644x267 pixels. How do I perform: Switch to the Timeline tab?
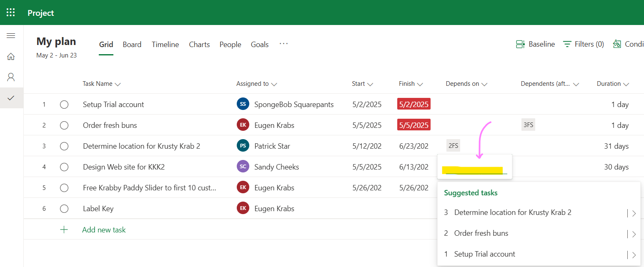(x=165, y=45)
